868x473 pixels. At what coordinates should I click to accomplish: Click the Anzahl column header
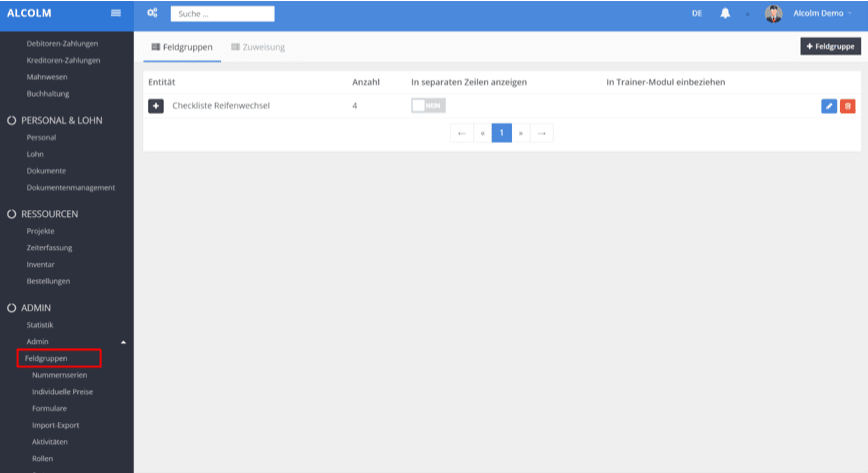tap(366, 82)
